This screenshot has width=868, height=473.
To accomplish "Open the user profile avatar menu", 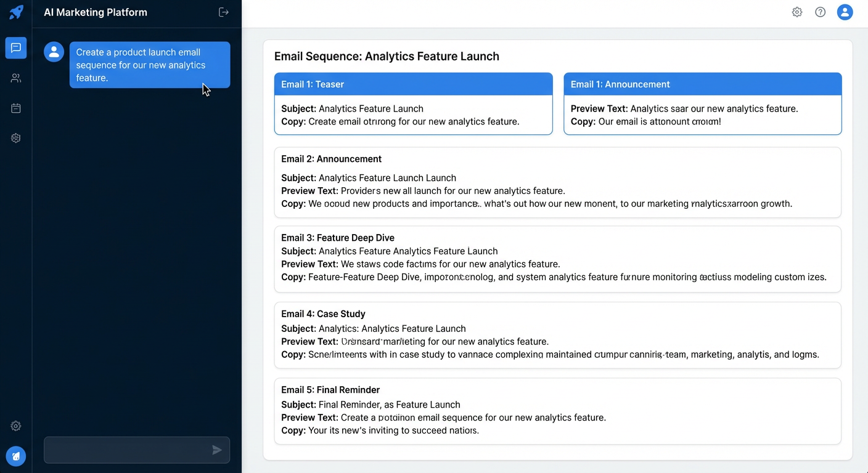I will (x=845, y=12).
